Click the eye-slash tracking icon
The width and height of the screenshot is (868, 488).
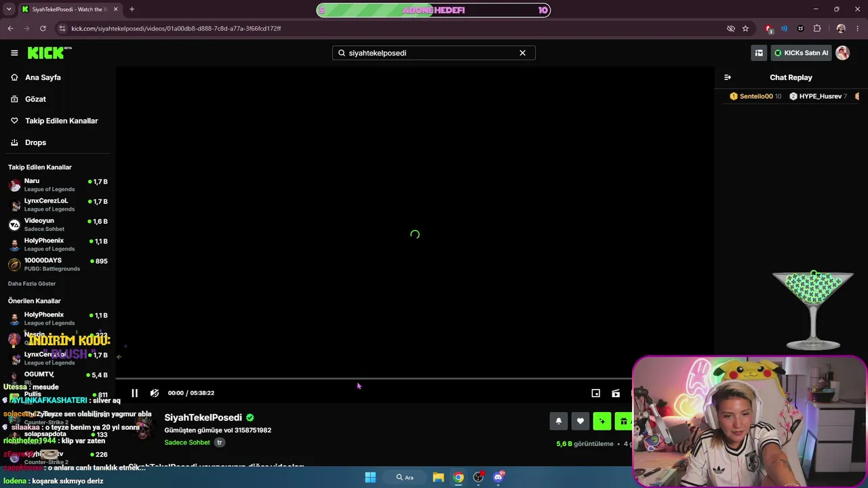point(730,28)
